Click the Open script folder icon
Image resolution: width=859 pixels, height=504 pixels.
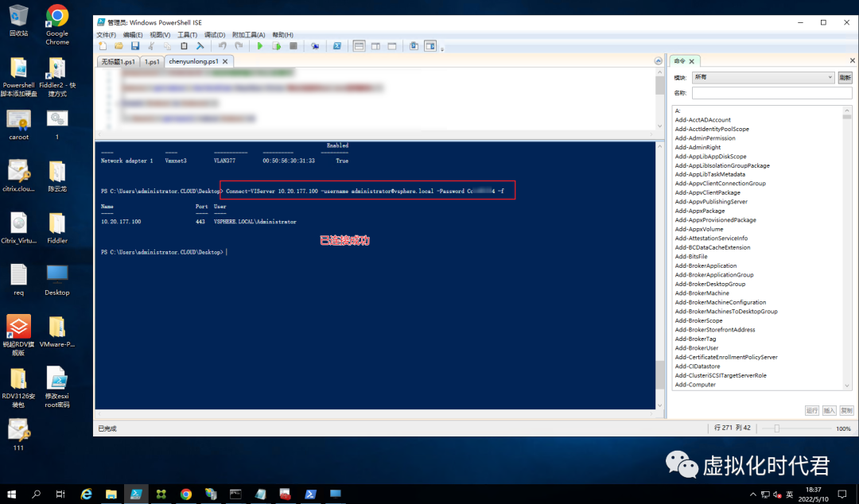point(119,47)
